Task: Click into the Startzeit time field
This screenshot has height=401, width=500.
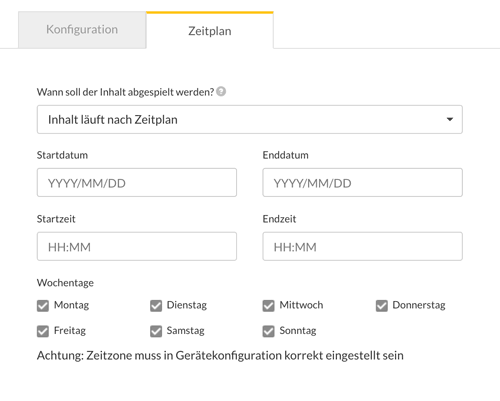Action: pos(137,246)
